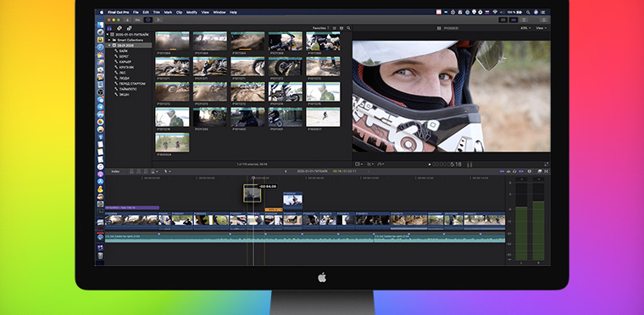The width and height of the screenshot is (644, 315).
Task: Select the ЛЮДИ keyword collection
Action: [x=124, y=78]
